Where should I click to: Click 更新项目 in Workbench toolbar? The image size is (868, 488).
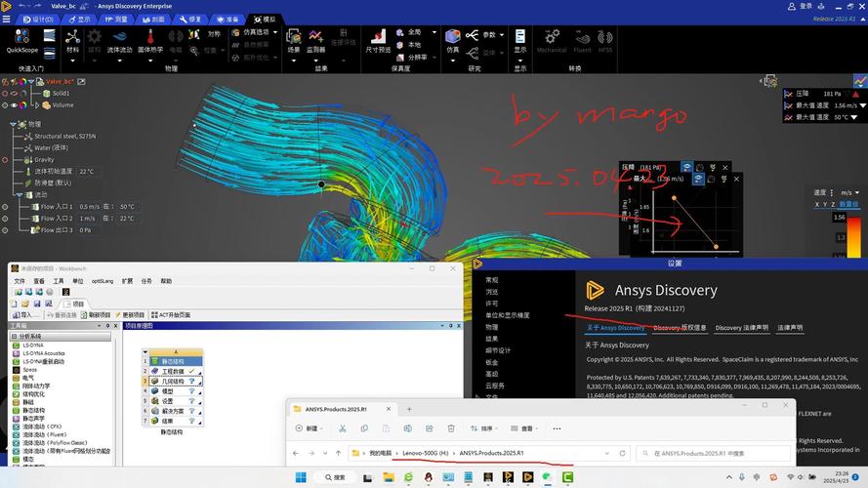130,315
